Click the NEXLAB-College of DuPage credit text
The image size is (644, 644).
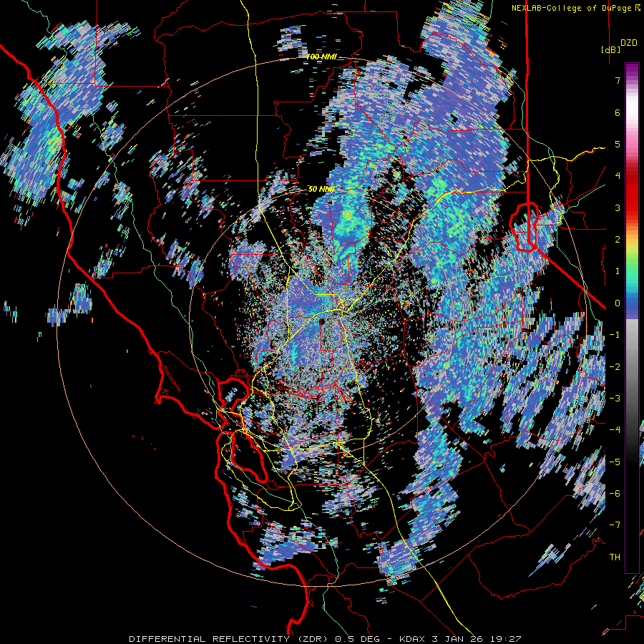(x=575, y=8)
